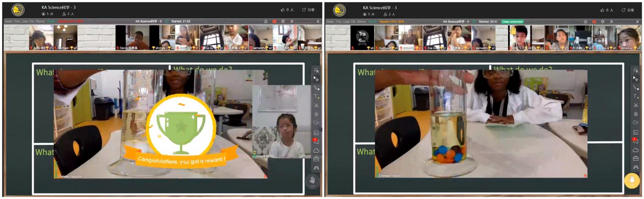Pick the pen drawing tool in left screenshot
The height and width of the screenshot is (199, 644).
316,87
